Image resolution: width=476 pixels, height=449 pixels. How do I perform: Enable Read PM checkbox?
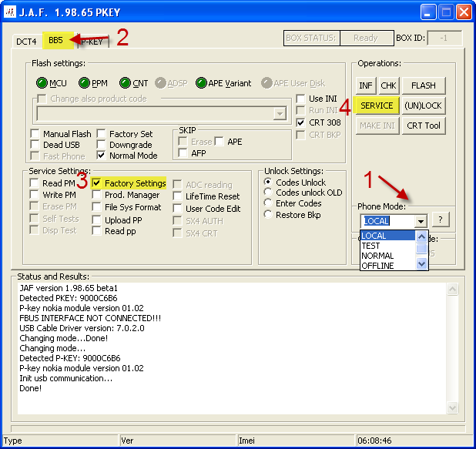point(34,183)
